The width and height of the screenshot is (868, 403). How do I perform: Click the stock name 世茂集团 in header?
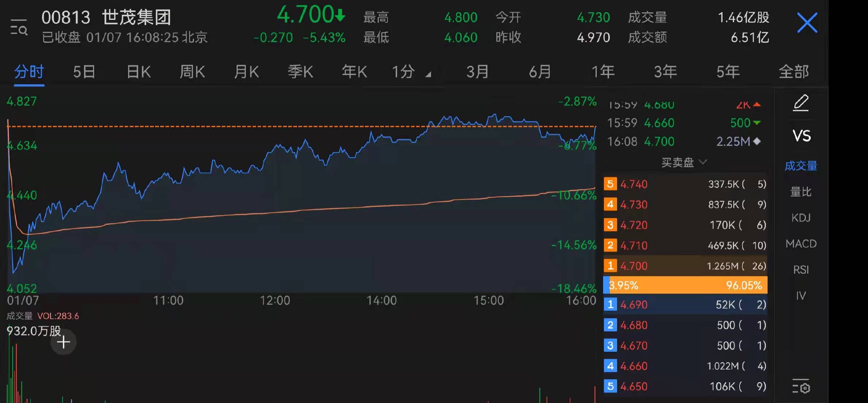(136, 17)
